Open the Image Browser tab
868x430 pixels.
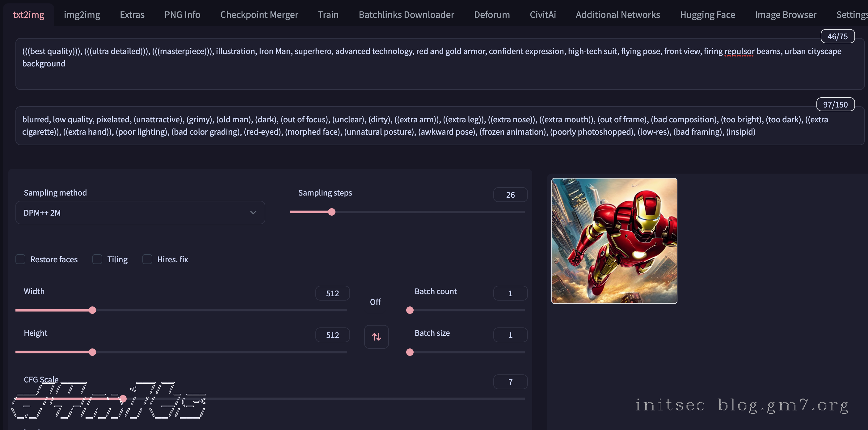point(785,15)
